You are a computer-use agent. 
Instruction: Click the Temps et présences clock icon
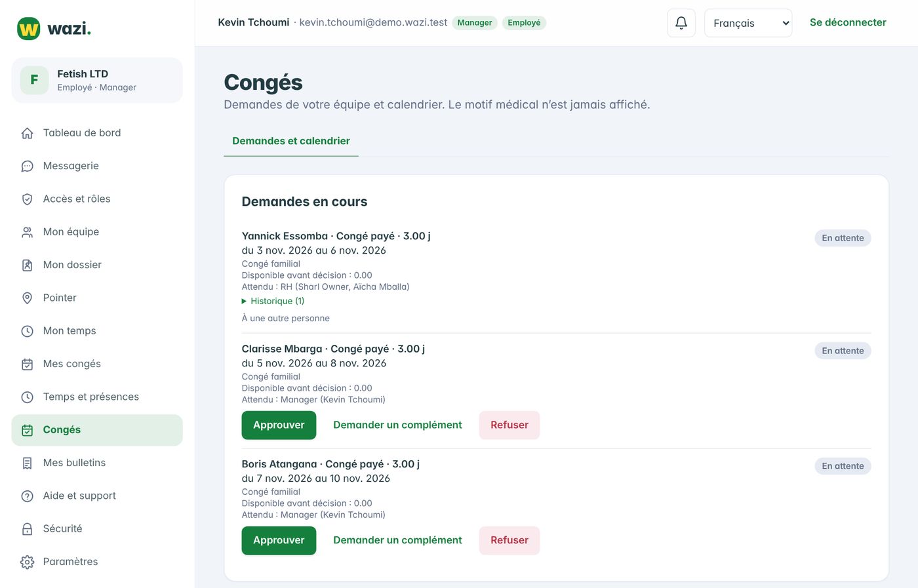(27, 397)
